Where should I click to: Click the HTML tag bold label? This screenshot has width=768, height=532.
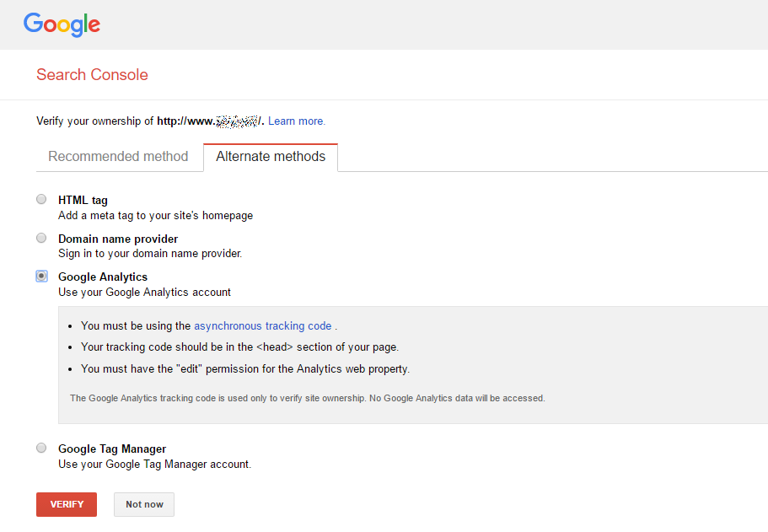tap(82, 200)
